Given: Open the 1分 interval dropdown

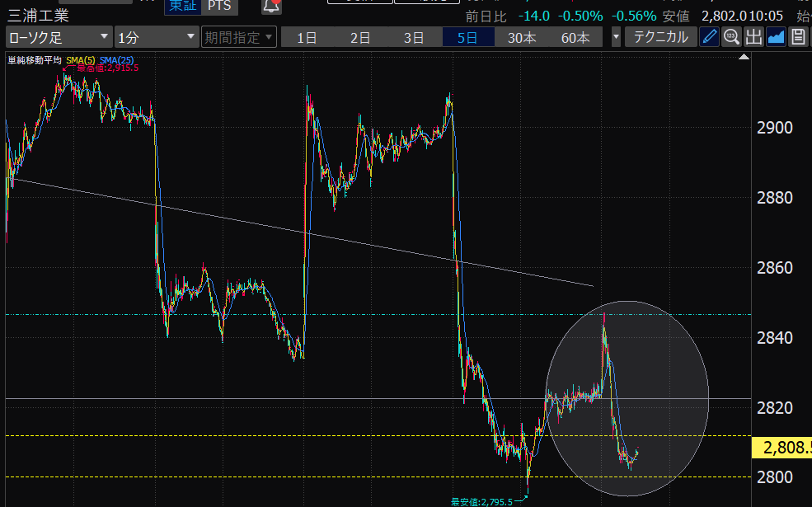Looking at the screenshot, I should click(x=156, y=37).
